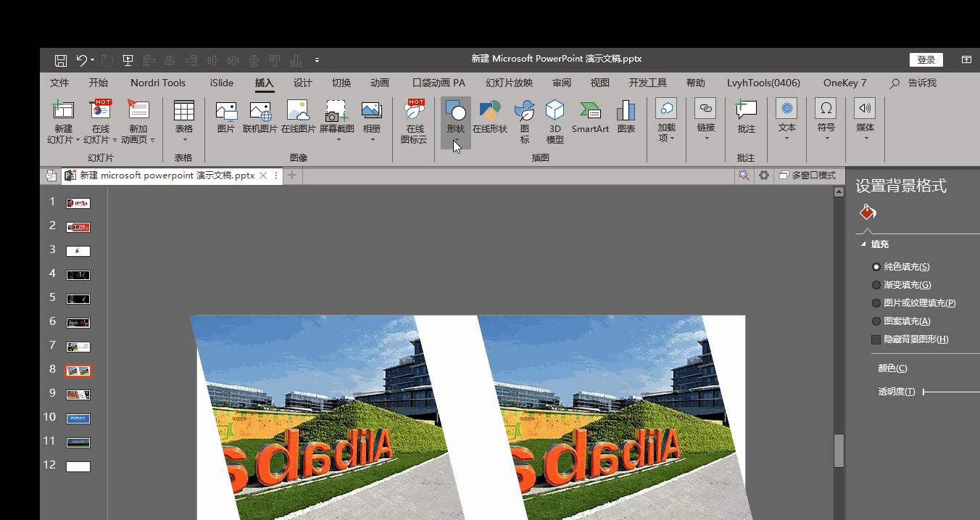
Task: Click the Undo arrow icon
Action: [x=81, y=60]
